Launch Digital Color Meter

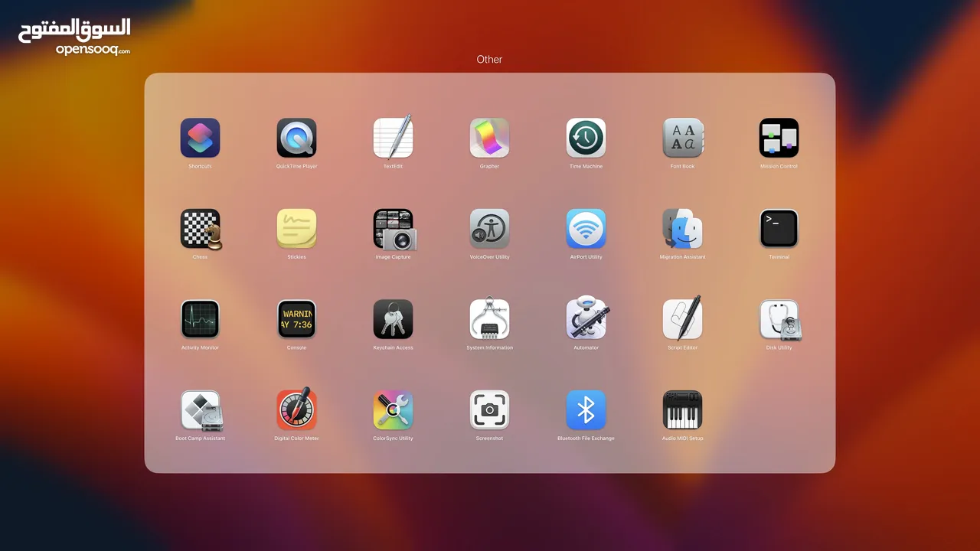click(296, 409)
